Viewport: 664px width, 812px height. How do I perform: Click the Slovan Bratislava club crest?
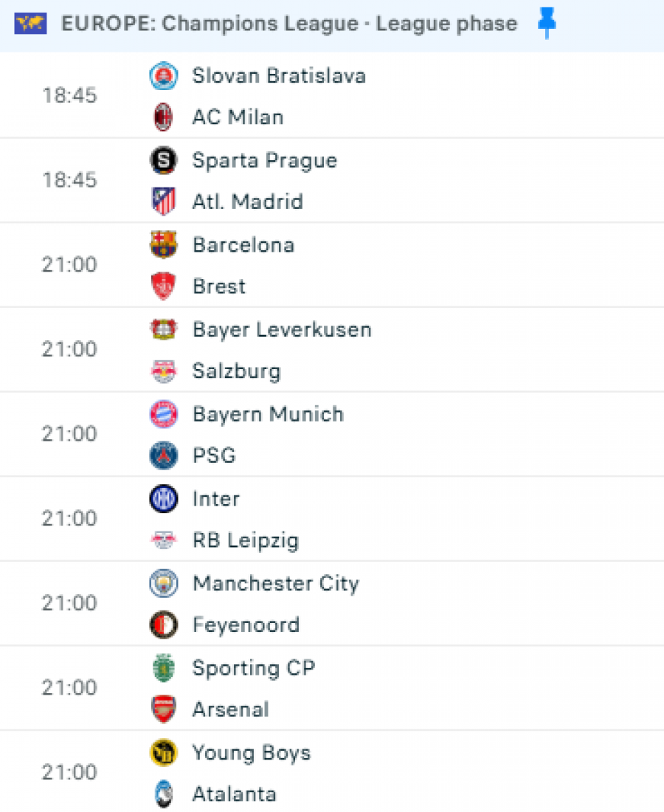[163, 76]
